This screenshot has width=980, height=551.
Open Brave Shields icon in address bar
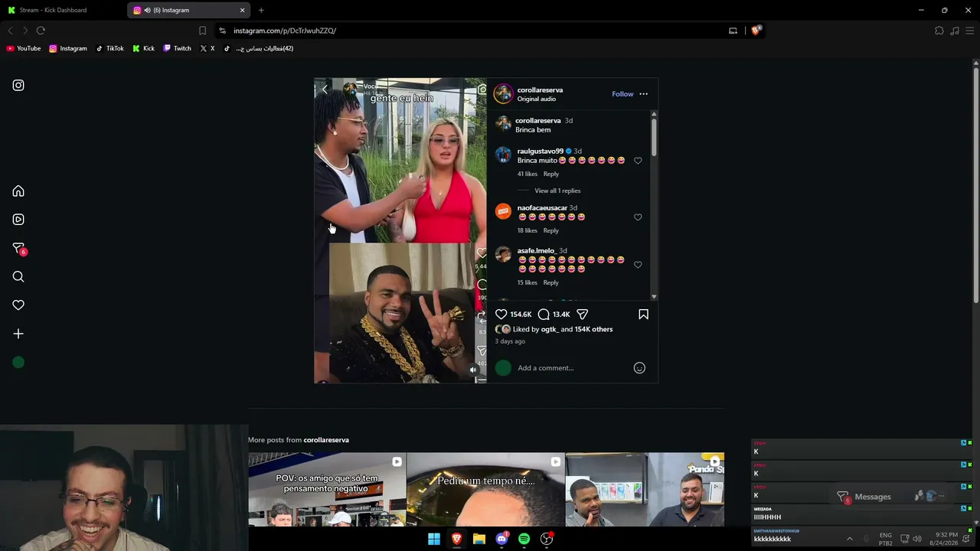click(x=756, y=31)
